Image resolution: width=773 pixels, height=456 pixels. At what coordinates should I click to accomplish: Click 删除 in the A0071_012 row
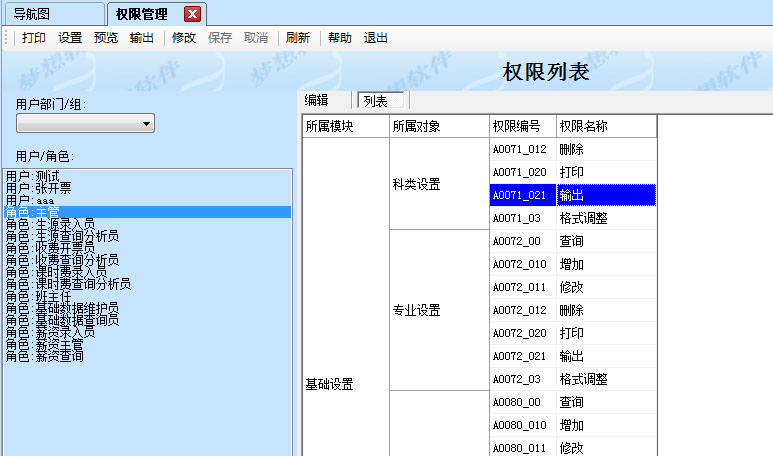click(606, 149)
